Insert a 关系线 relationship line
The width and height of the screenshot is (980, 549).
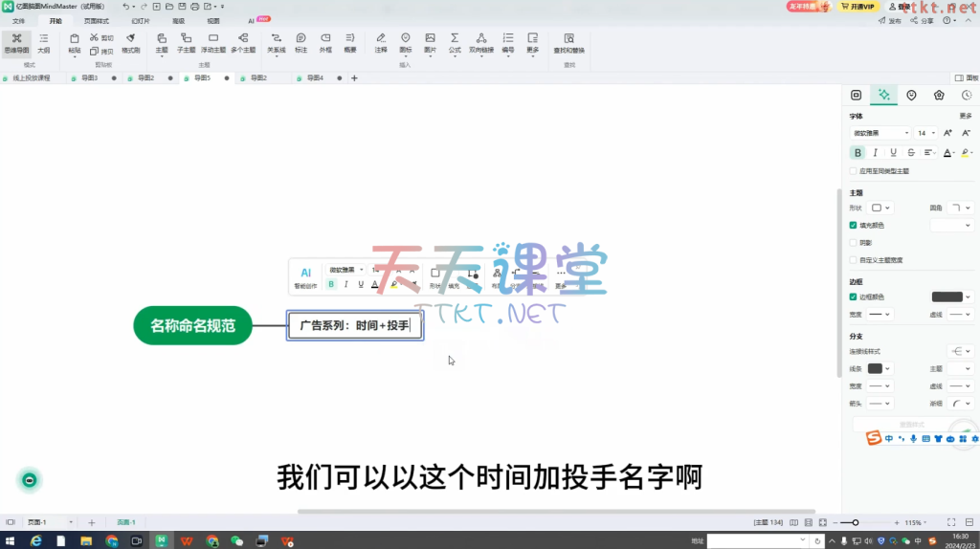276,41
